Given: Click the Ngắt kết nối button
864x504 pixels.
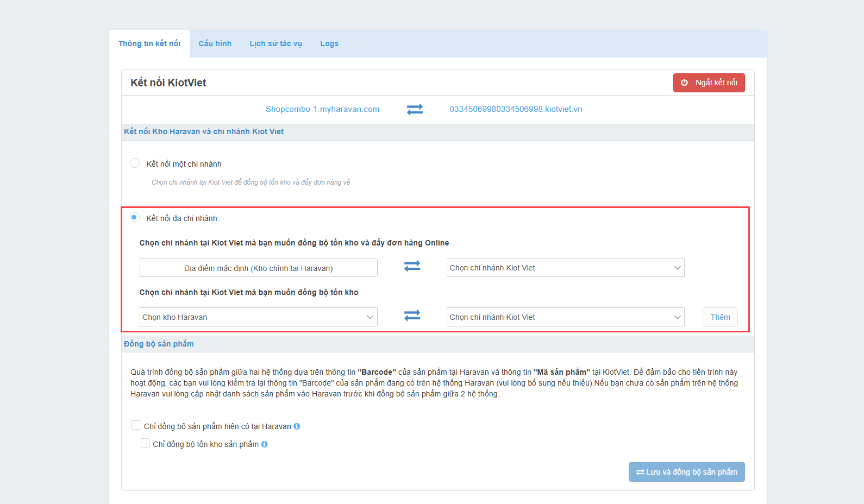Looking at the screenshot, I should [709, 83].
